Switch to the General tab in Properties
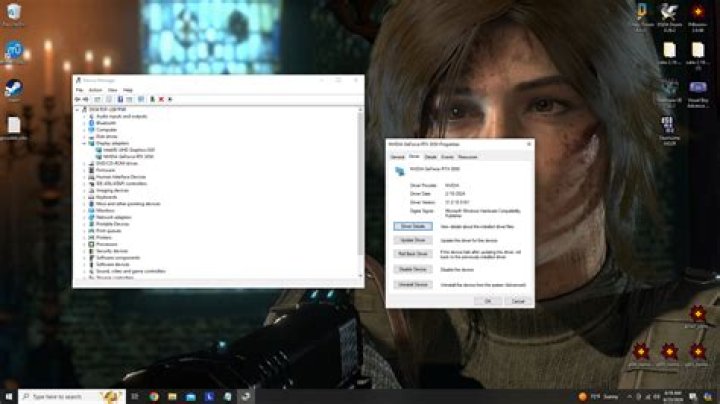 [x=397, y=157]
